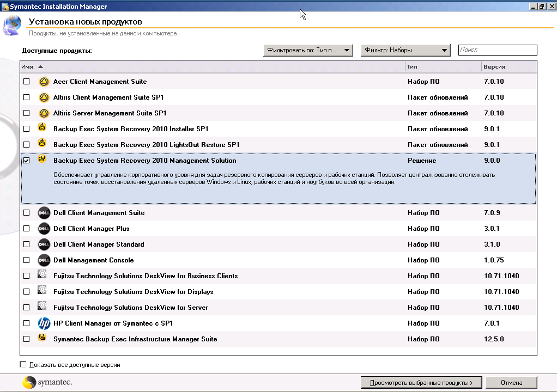Click the Dell Client Manager Plus logo
Viewport: 557px width, 392px height.
pos(44,229)
